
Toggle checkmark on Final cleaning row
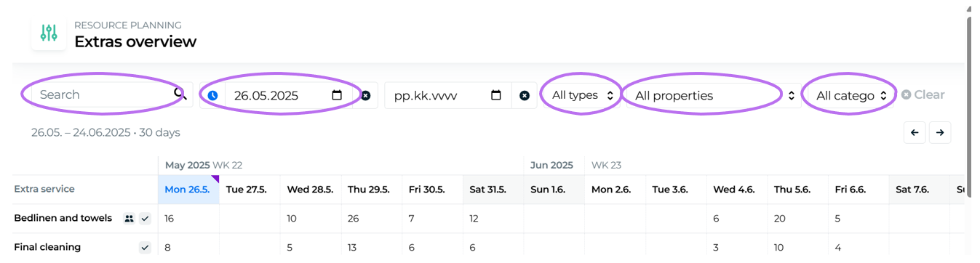[145, 247]
